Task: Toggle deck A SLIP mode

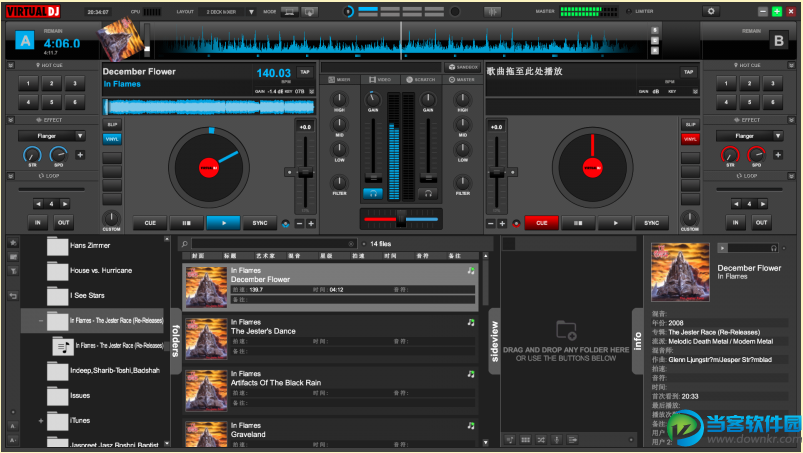Action: [112, 124]
